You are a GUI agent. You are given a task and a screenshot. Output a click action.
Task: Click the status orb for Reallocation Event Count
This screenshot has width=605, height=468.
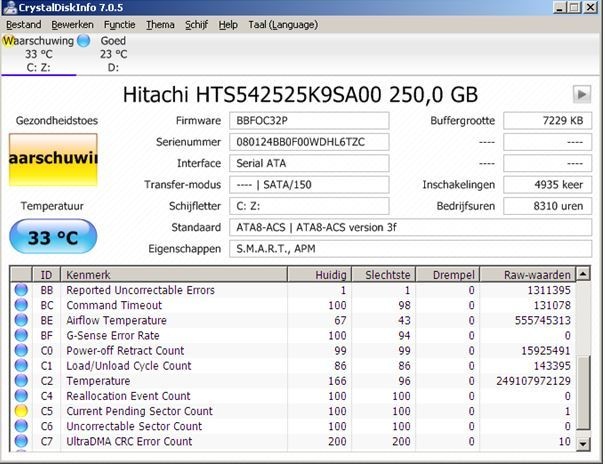[x=21, y=396]
